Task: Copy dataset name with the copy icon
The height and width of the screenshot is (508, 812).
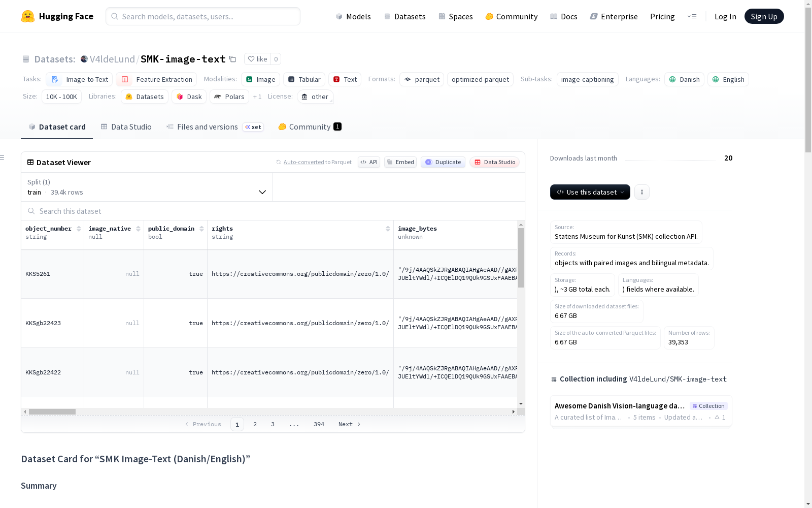Action: [232, 59]
